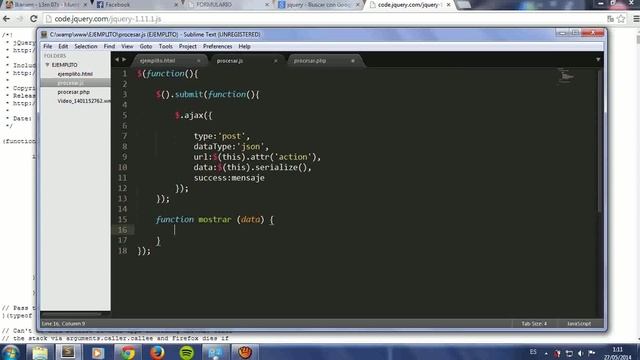This screenshot has height=360, width=640.
Task: Click the volume icon in system tray
Action: click(580, 353)
